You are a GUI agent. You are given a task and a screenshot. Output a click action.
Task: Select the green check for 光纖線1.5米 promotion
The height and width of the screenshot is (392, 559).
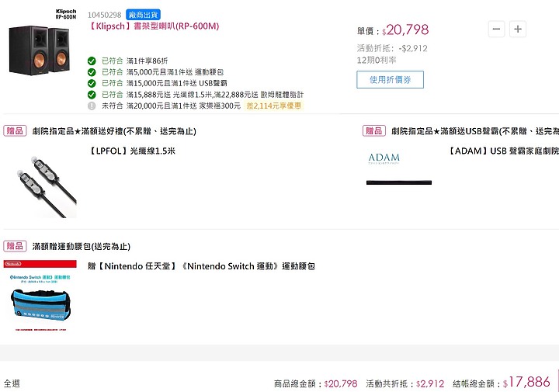[x=92, y=95]
